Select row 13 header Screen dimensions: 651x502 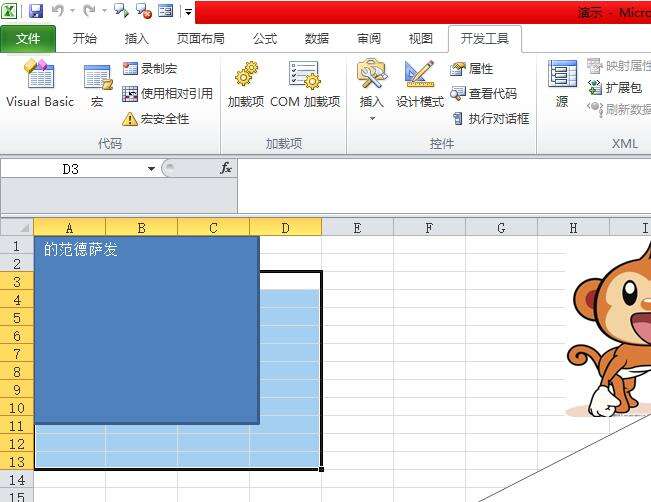click(x=17, y=462)
